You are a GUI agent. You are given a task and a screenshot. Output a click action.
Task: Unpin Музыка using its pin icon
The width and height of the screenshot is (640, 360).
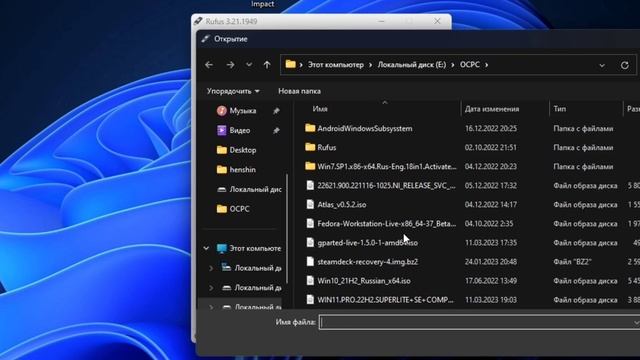tap(276, 111)
